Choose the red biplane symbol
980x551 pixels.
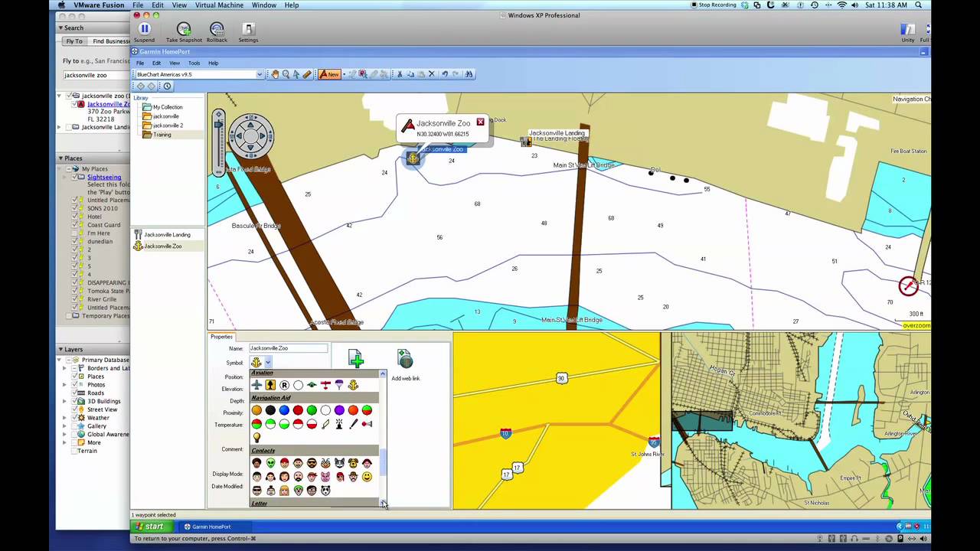[325, 385]
